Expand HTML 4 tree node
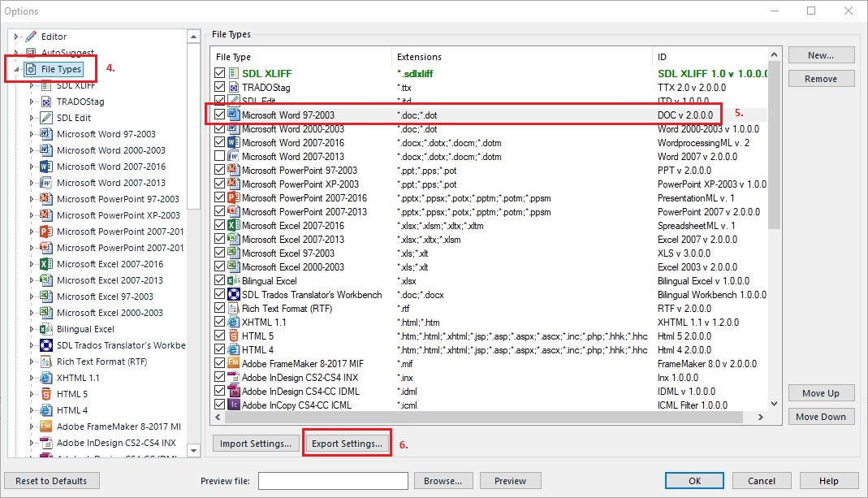Screen dimensions: 868x498 click(32, 410)
